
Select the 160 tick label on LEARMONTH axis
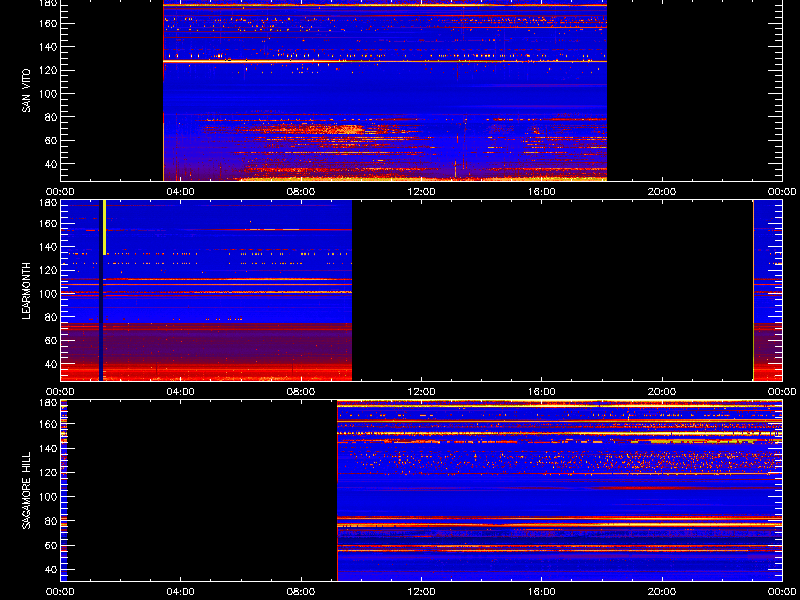(49, 223)
